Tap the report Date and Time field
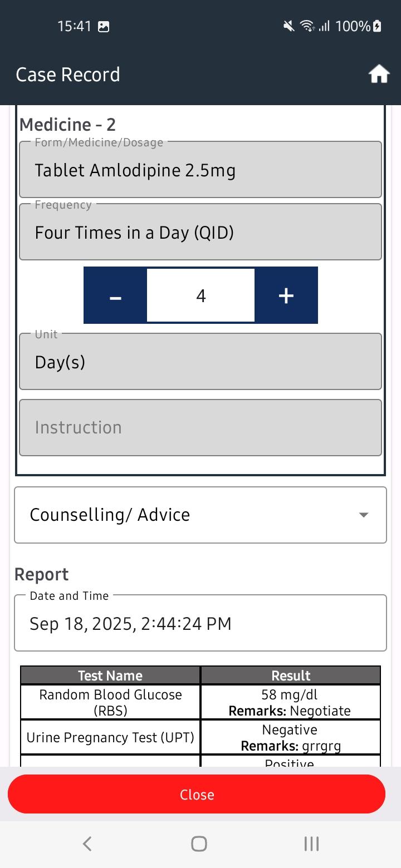Screen dimensions: 401x868 pos(200,623)
